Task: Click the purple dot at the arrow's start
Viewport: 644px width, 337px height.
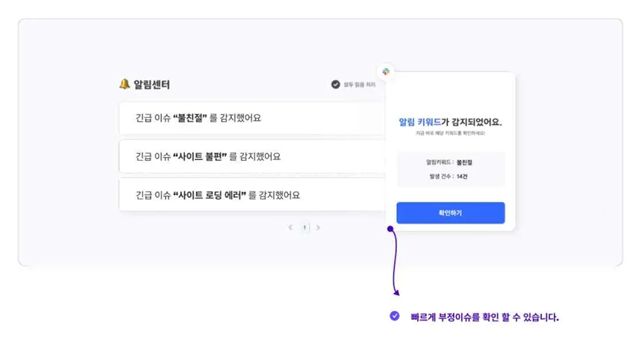Action: [x=390, y=229]
